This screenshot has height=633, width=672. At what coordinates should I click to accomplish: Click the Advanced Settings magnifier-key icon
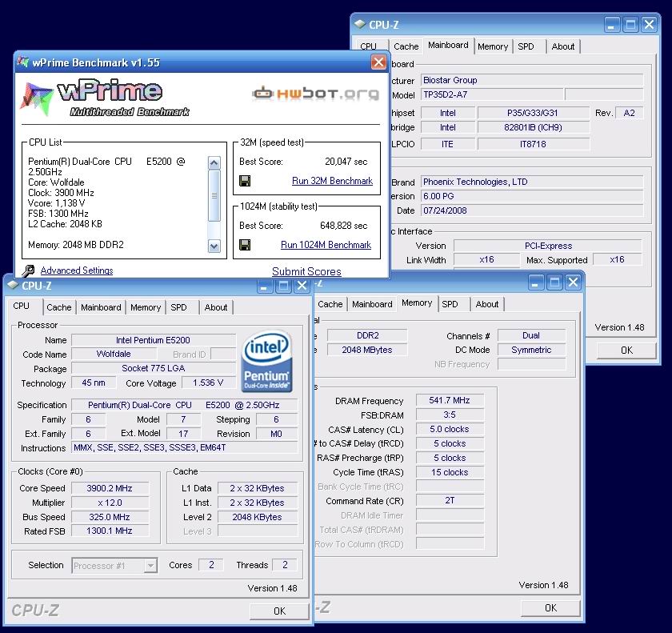(x=29, y=270)
